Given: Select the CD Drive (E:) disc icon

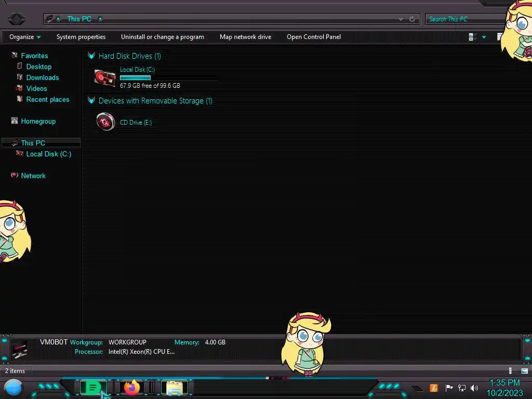Looking at the screenshot, I should (105, 122).
